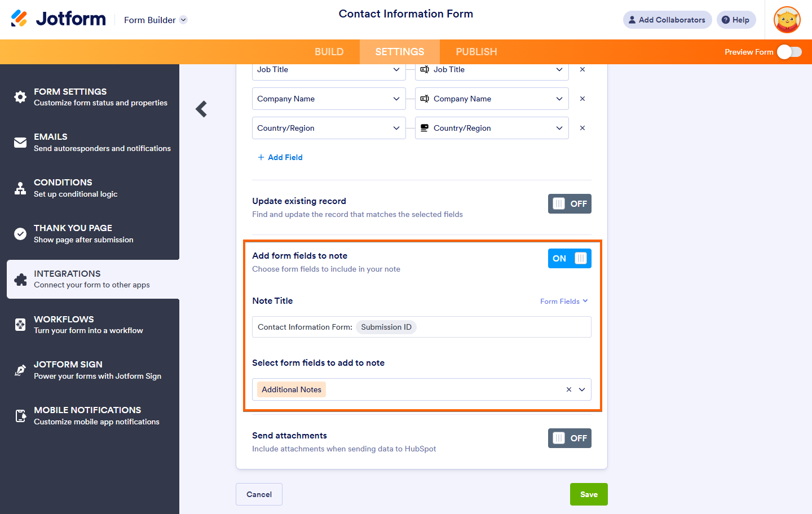The height and width of the screenshot is (514, 812).
Task: Select the Submission ID tag in Note Title
Action: click(386, 327)
